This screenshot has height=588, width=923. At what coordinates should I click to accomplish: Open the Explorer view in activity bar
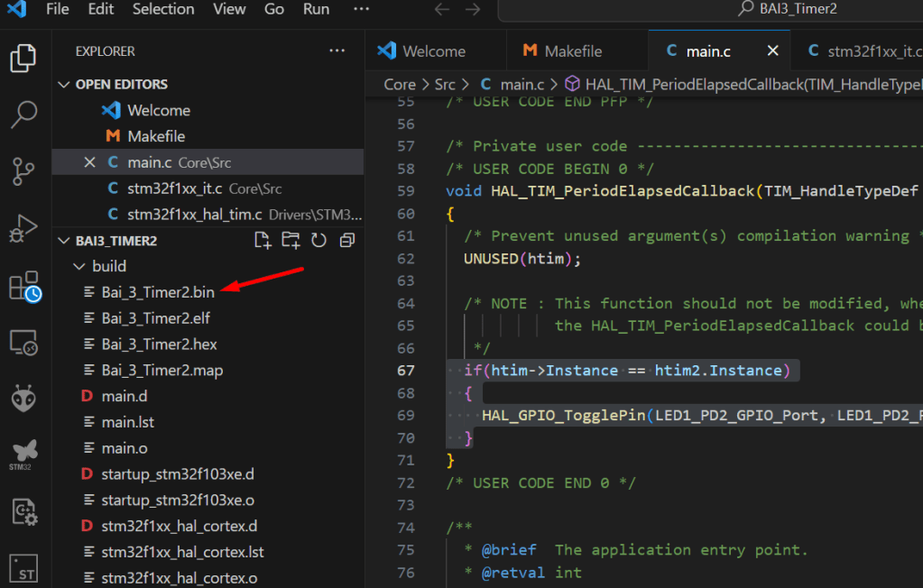[x=23, y=58]
